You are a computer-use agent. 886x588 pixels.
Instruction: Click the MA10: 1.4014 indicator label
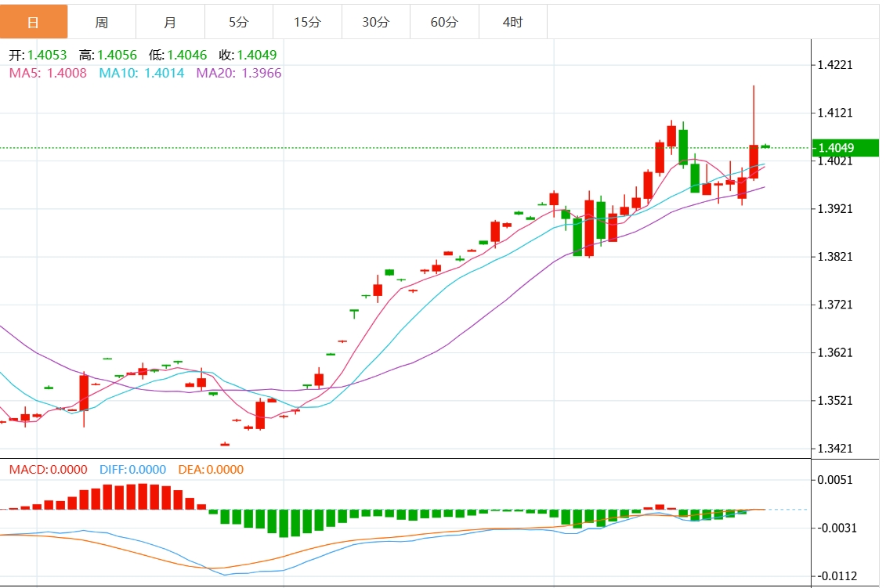pos(141,73)
